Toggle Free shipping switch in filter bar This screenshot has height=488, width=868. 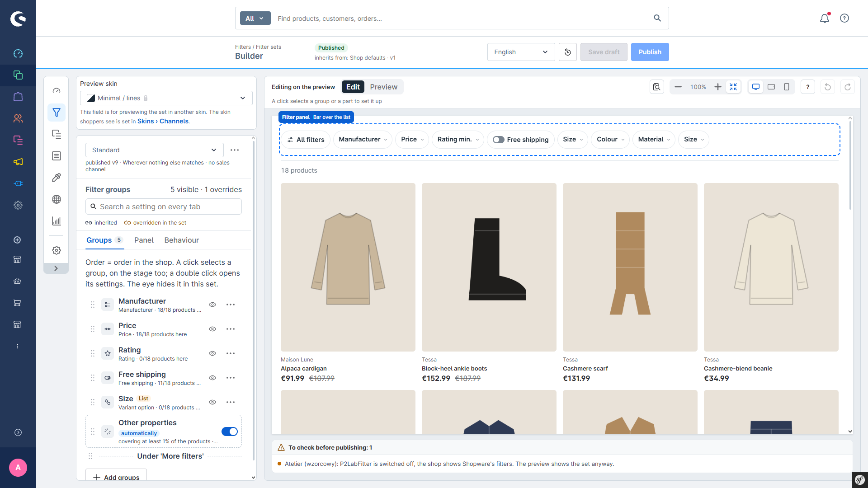499,140
